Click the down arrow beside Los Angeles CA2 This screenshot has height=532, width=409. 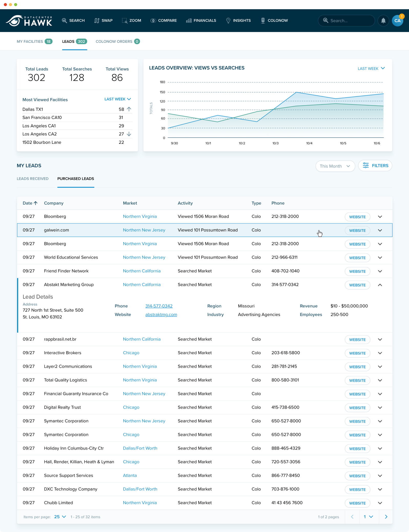pos(129,134)
